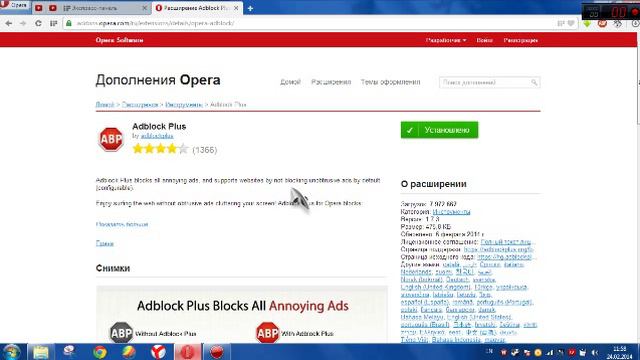Viewport: 640px width, 360px height.
Task: Select português (Portugal) language link
Action: click(x=504, y=302)
